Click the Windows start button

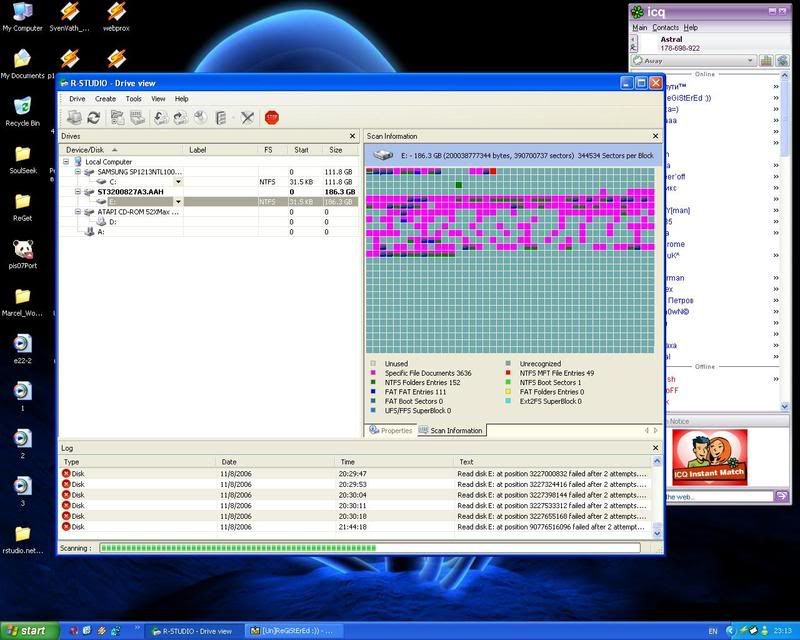point(28,630)
